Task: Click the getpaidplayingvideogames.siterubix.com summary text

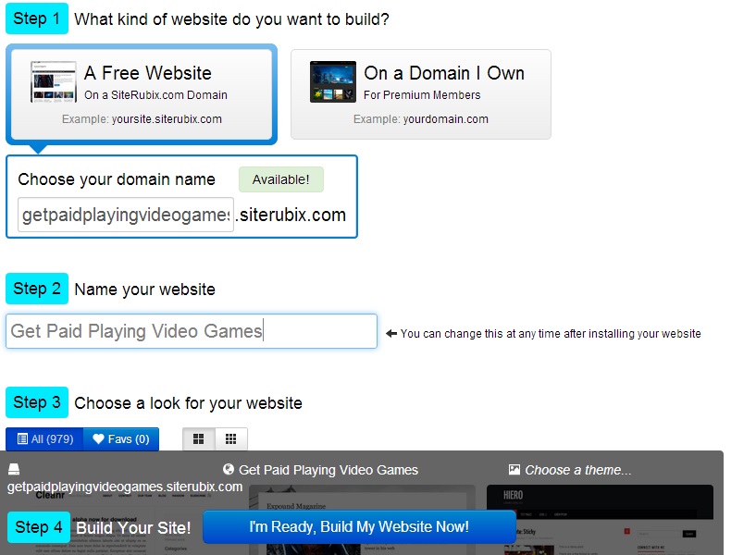Action: (125, 487)
